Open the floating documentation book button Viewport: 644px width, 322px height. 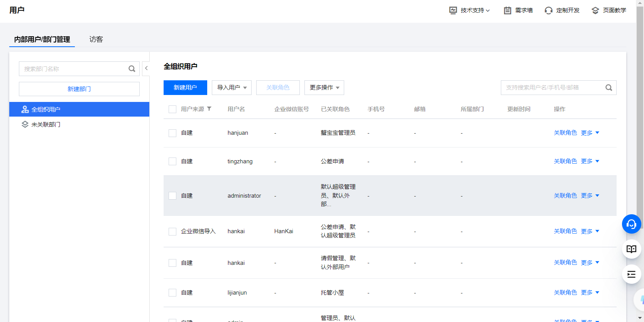(631, 249)
